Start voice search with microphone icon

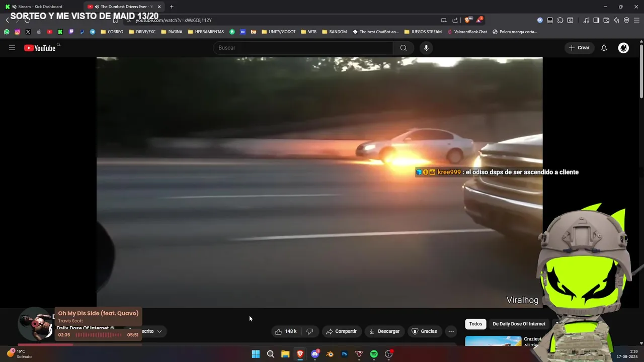click(426, 48)
